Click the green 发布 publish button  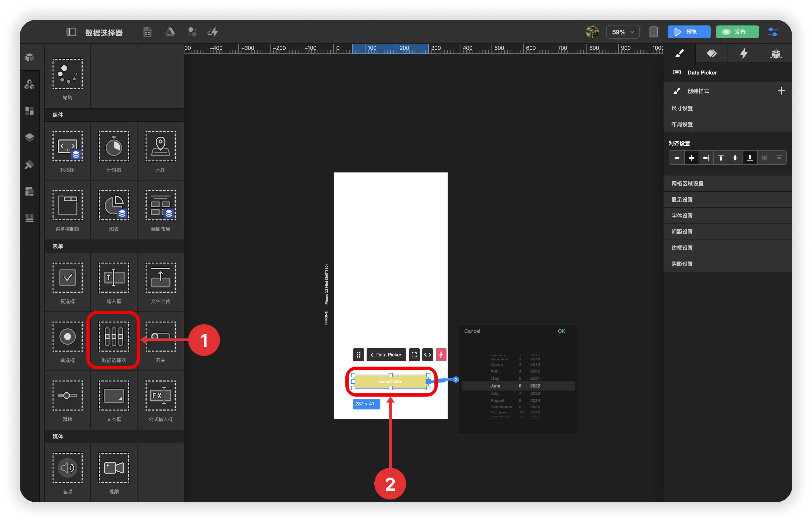[737, 32]
